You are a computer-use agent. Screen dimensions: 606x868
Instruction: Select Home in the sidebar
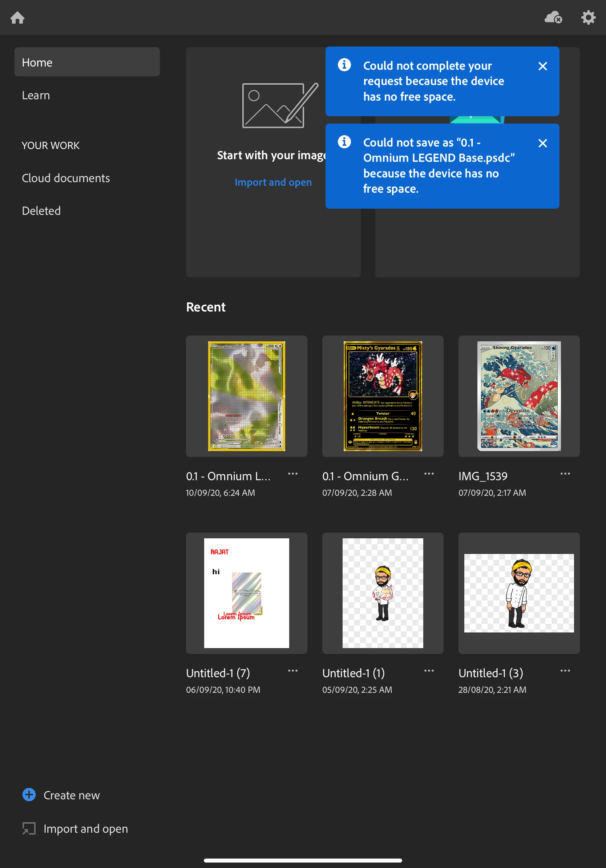click(87, 62)
